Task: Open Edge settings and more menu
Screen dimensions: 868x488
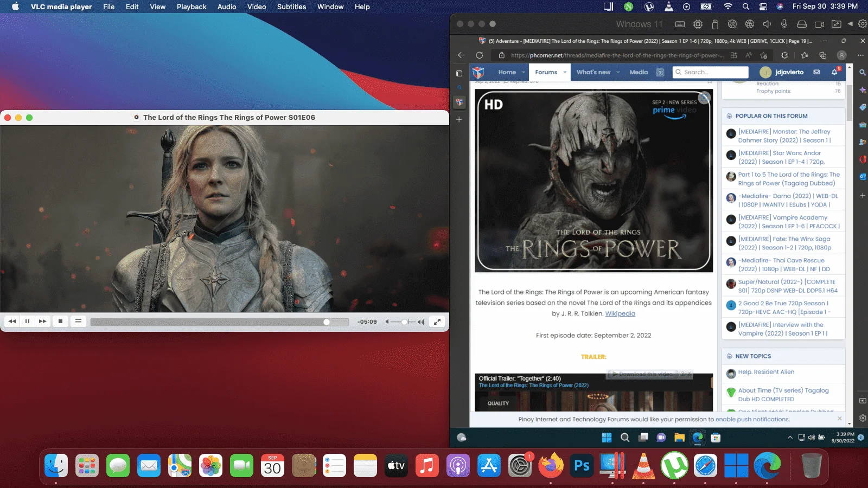Action: click(860, 55)
